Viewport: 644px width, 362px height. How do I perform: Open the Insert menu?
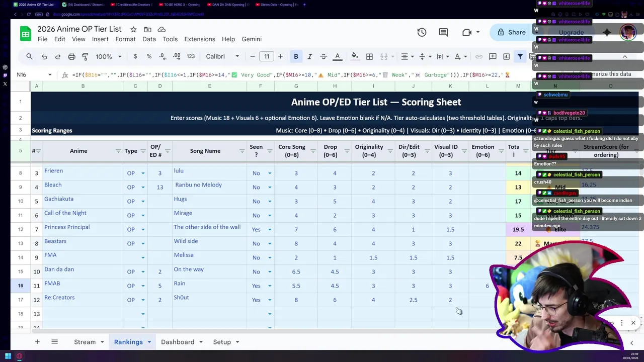100,39
